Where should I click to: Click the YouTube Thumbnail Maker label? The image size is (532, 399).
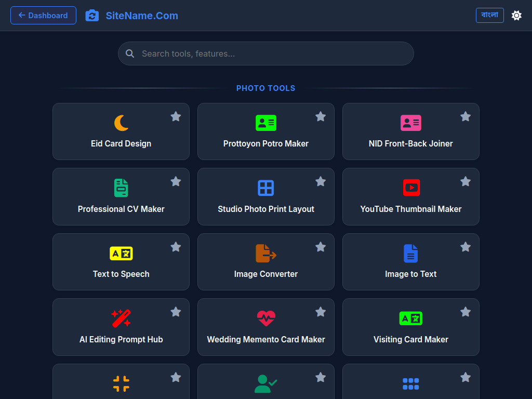(x=411, y=209)
